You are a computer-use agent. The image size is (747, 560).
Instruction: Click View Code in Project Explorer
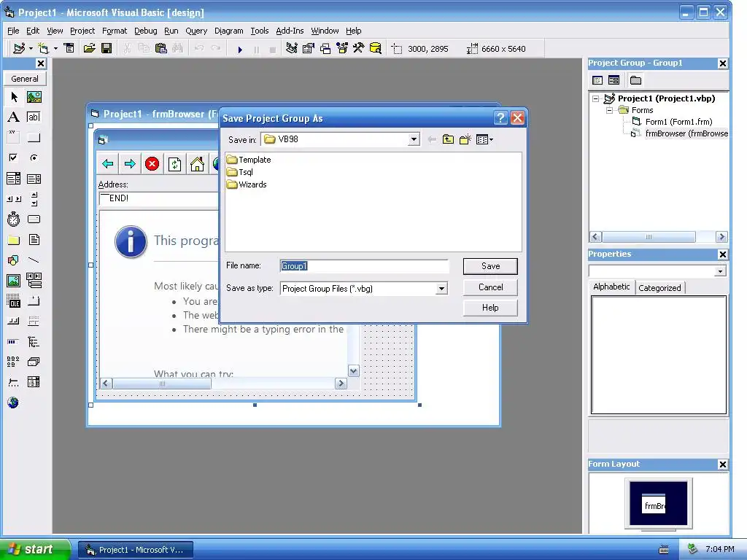click(x=597, y=80)
